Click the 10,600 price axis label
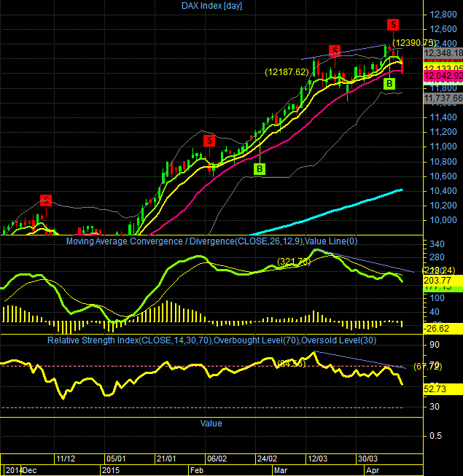Viewport: 463px width, 476px height. pyautogui.click(x=443, y=176)
